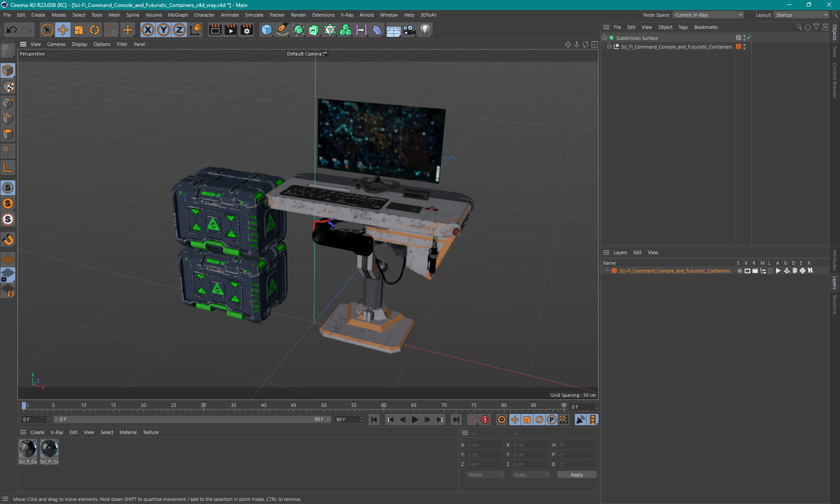Select the Live Selection tool

point(47,30)
